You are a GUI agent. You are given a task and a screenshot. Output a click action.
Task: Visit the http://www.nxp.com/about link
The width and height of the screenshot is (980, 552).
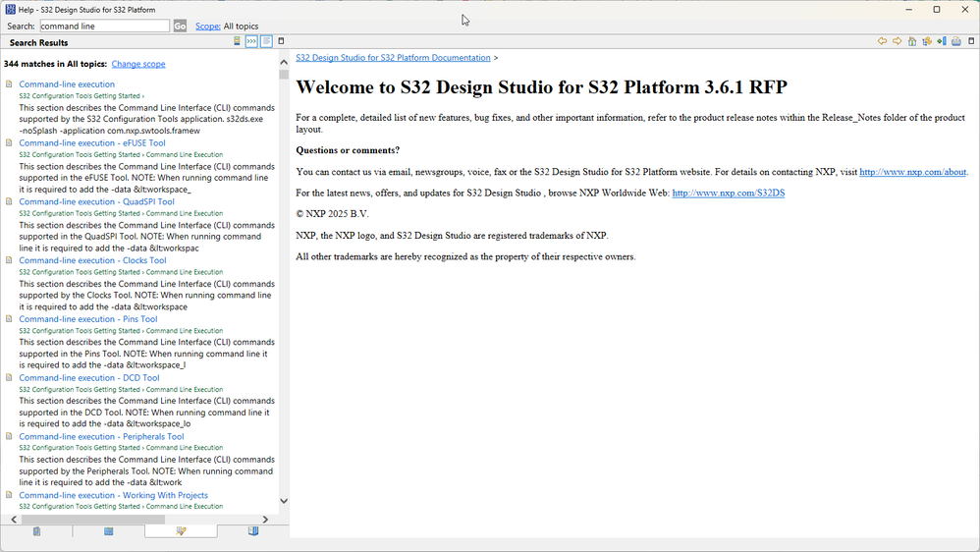click(x=912, y=172)
